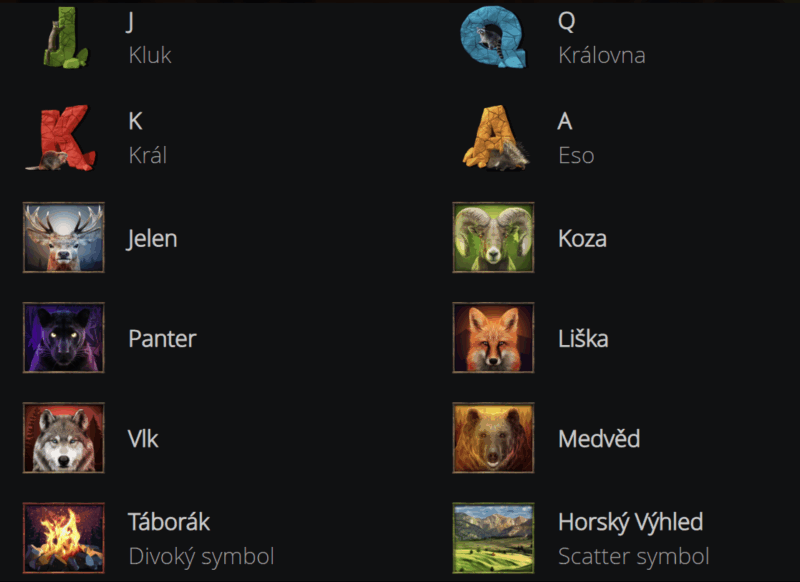Select the Táborák campfire wild symbol
This screenshot has width=800, height=582.
pyautogui.click(x=64, y=538)
